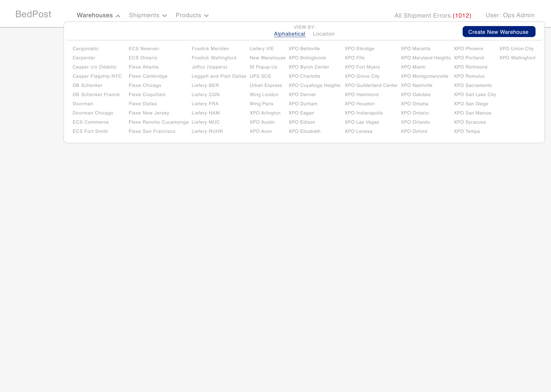Screen dimensions: 551x392
Task: Select Flexe Rancho Cucamonga
Action: 158,122
